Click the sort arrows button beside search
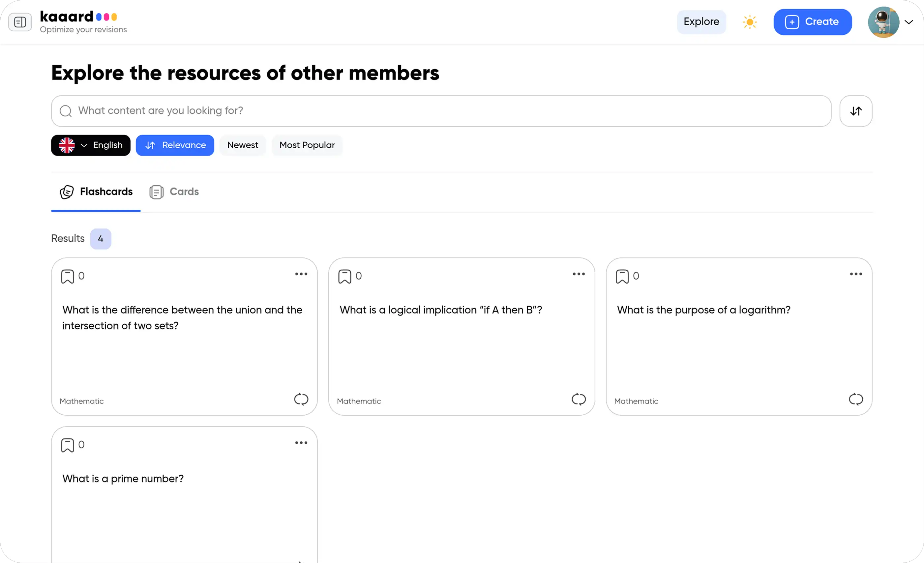 [856, 111]
